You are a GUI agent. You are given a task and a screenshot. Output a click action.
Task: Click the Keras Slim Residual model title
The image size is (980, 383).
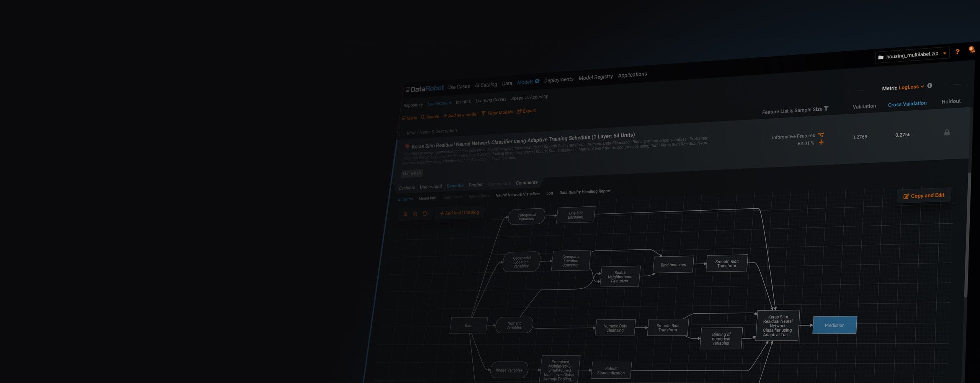tap(523, 141)
